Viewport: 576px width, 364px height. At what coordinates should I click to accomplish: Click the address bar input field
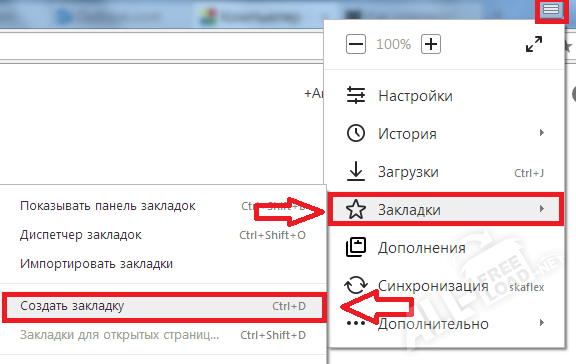pos(162,47)
